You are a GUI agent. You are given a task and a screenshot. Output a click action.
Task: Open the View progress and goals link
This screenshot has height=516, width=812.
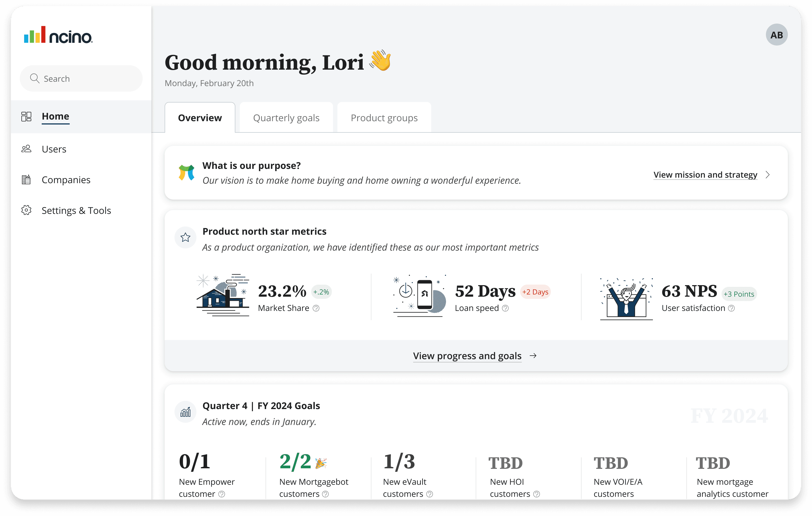pos(467,356)
